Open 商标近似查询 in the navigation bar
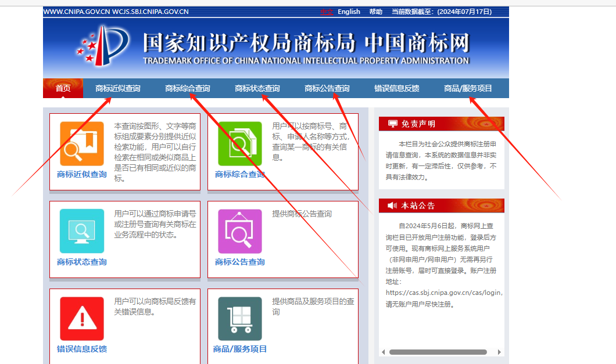The height and width of the screenshot is (364, 616). coord(118,88)
